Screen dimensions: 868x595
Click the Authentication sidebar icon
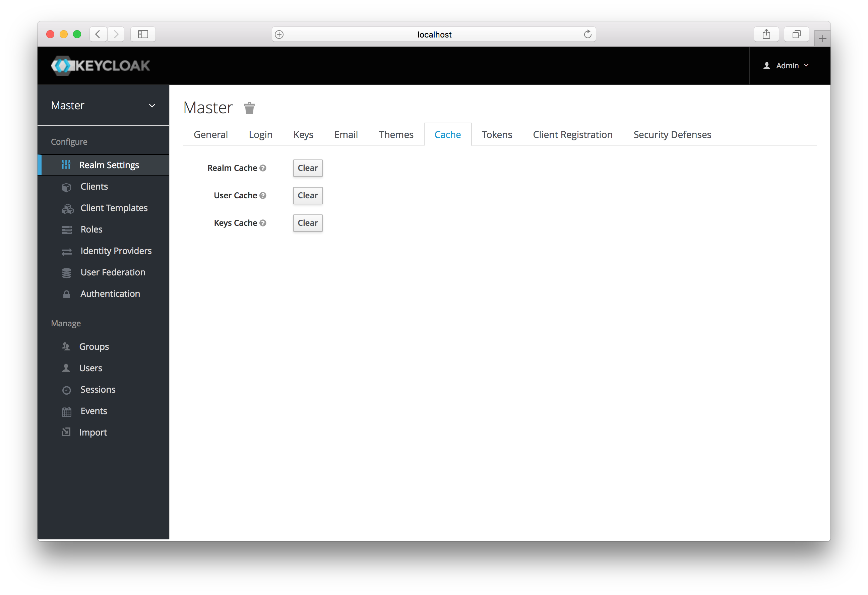click(x=67, y=293)
